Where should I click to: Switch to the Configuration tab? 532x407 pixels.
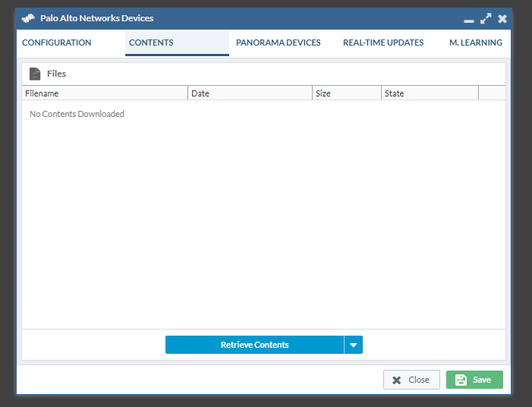(57, 43)
